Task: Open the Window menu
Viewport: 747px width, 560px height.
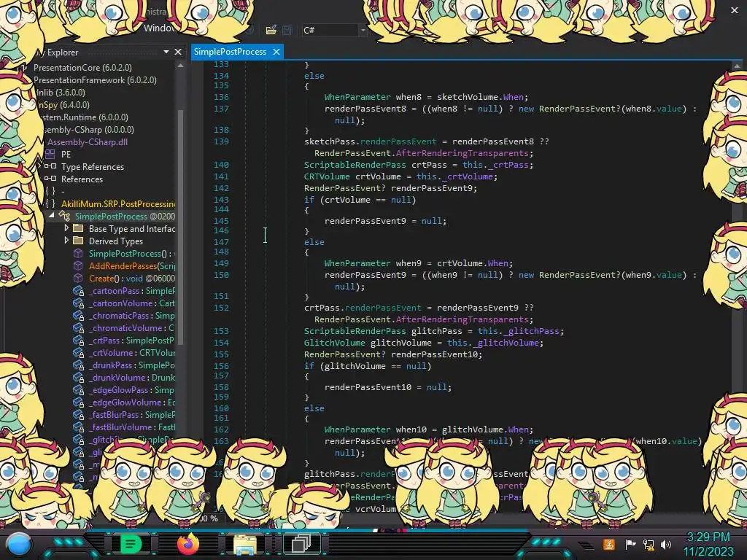Action: (x=160, y=28)
